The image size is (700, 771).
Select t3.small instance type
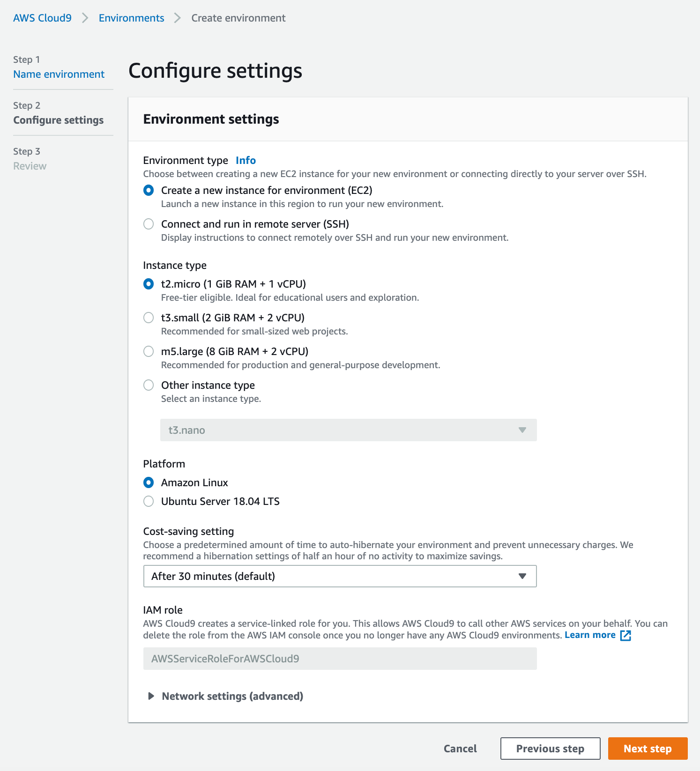(x=149, y=318)
